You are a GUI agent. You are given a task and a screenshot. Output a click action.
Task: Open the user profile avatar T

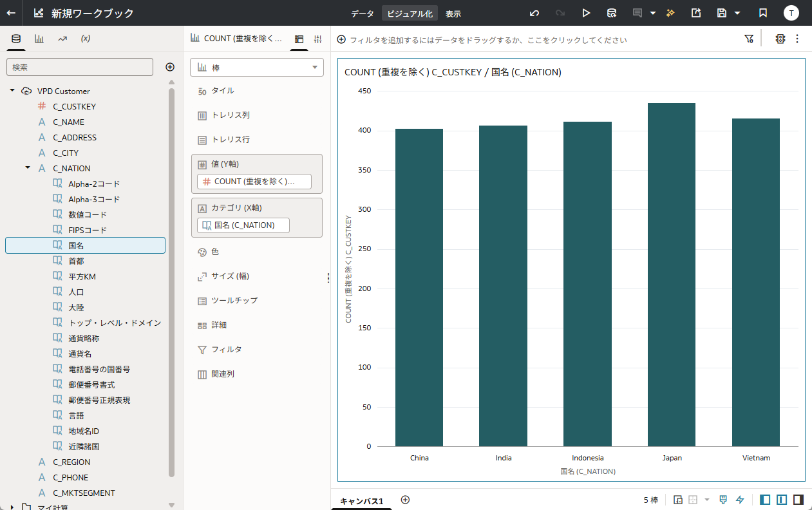791,13
